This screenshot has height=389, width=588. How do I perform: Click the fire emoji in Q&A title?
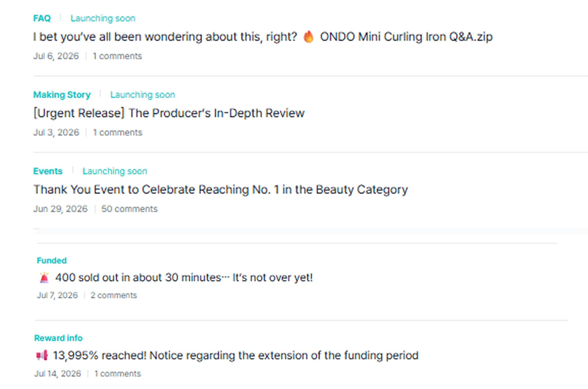coord(308,37)
